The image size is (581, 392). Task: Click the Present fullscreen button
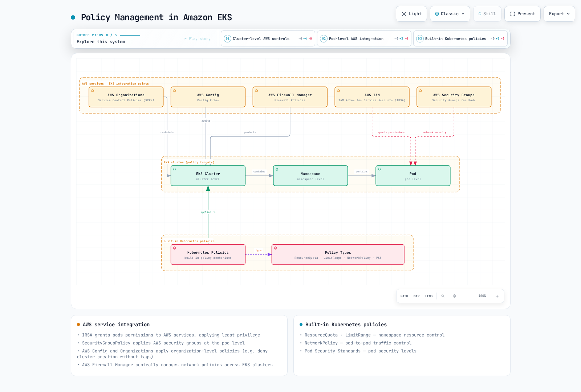pos(523,14)
